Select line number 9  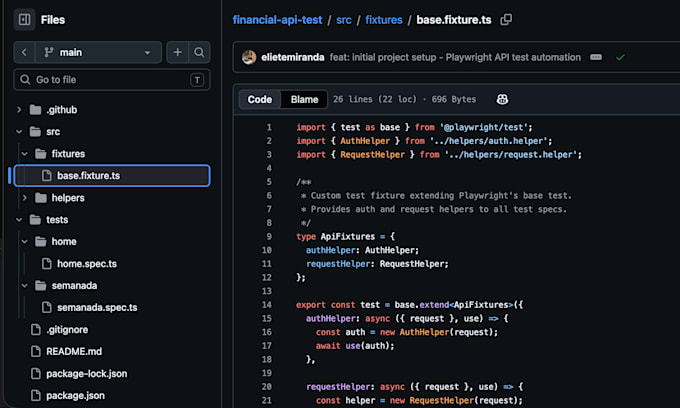[269, 237]
